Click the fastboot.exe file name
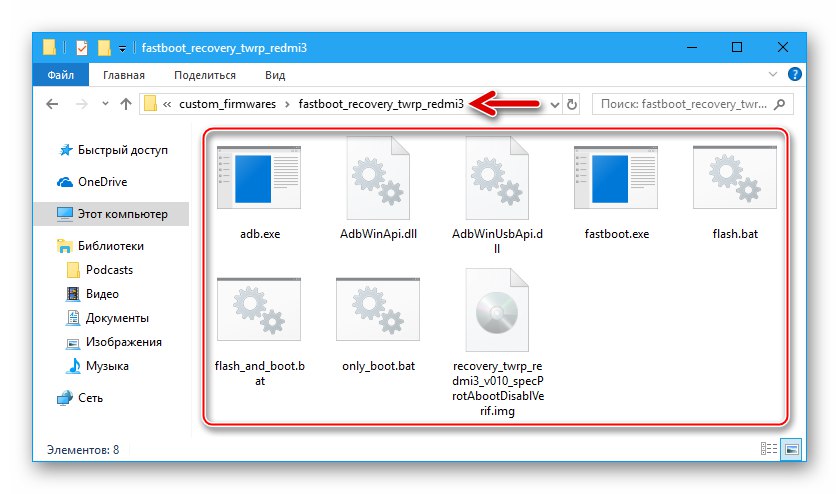The image size is (839, 494). [616, 234]
